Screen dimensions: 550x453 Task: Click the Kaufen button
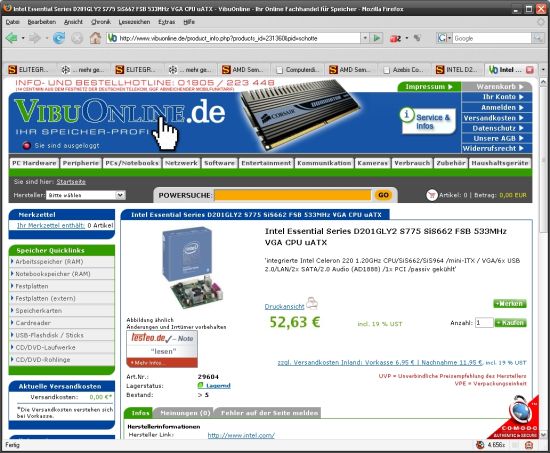coord(510,322)
